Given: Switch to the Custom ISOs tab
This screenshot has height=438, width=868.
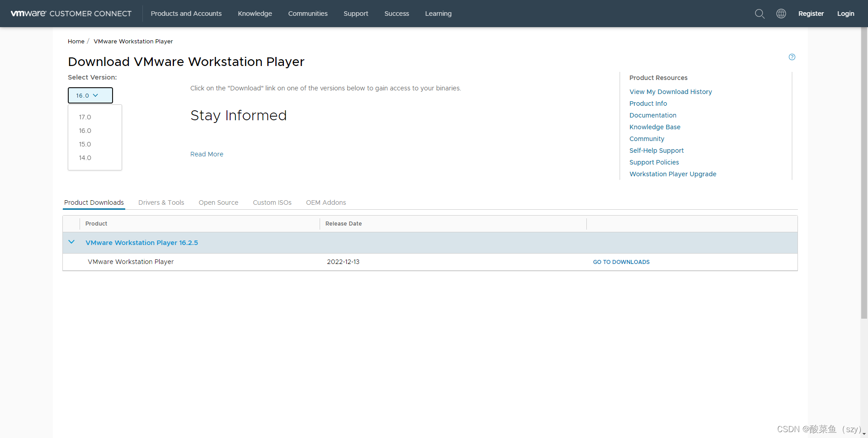Looking at the screenshot, I should point(272,203).
